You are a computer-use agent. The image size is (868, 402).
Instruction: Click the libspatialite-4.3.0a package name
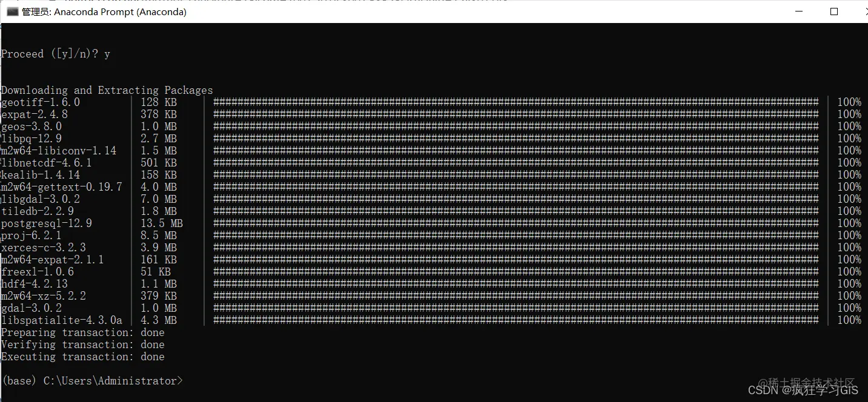62,320
